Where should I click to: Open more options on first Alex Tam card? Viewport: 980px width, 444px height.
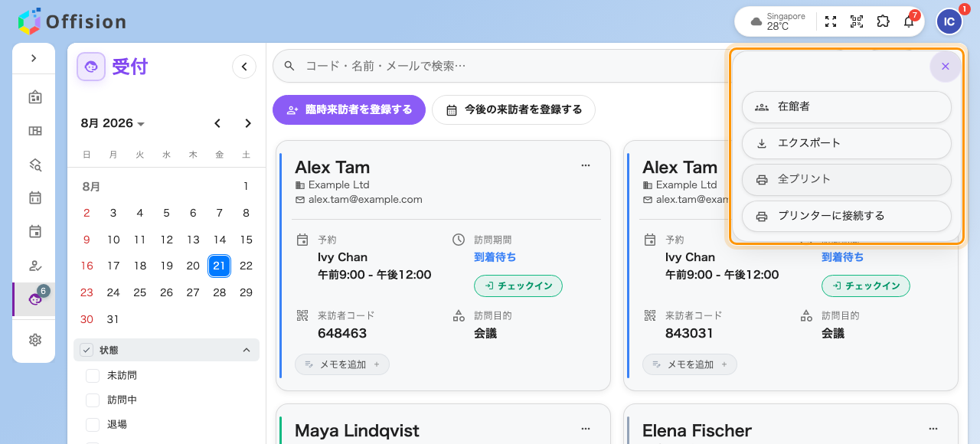pyautogui.click(x=586, y=165)
